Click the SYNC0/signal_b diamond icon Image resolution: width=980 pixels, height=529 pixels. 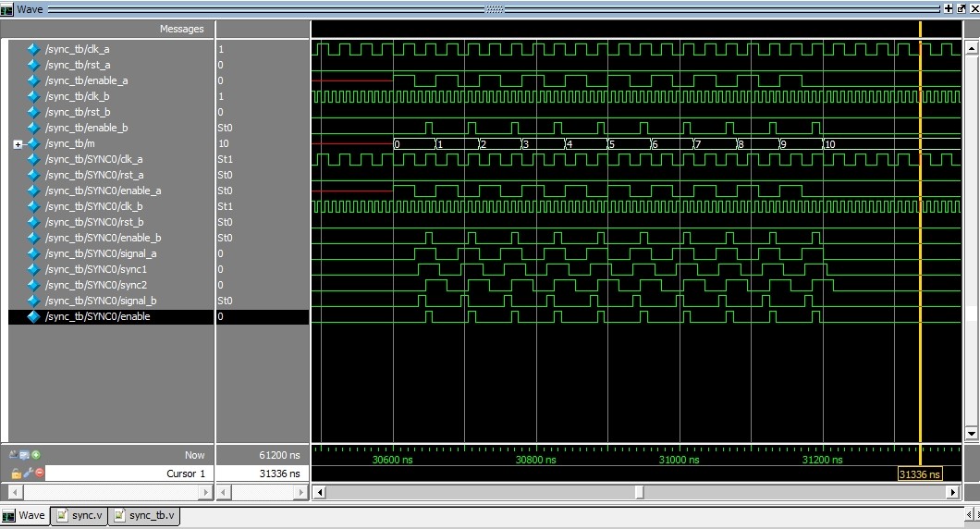tap(34, 301)
